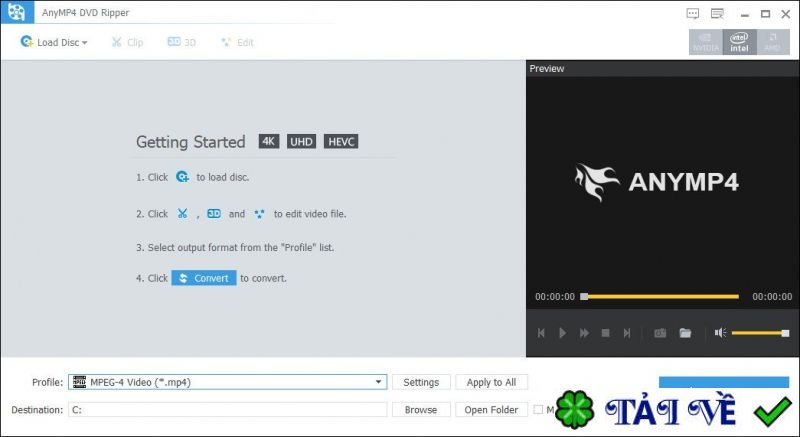Toggle Intel acceleration
The width and height of the screenshot is (800, 437).
[x=739, y=42]
